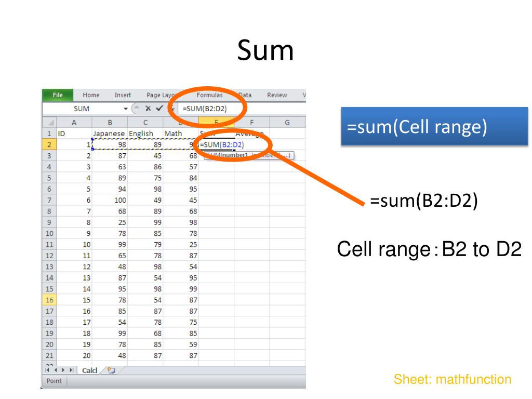The width and height of the screenshot is (532, 399).
Task: Go to last sheet navigation arrow
Action: [71, 370]
